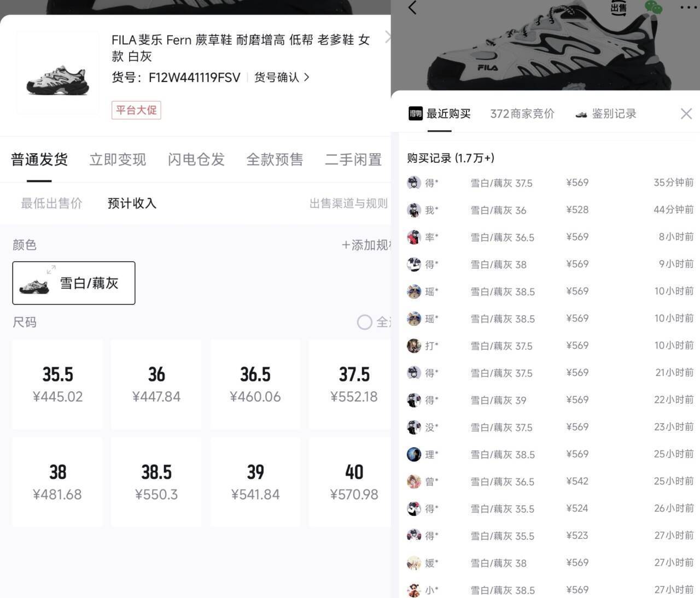Toggle the 全选 select-all radio button
The width and height of the screenshot is (700, 598).
tap(365, 322)
